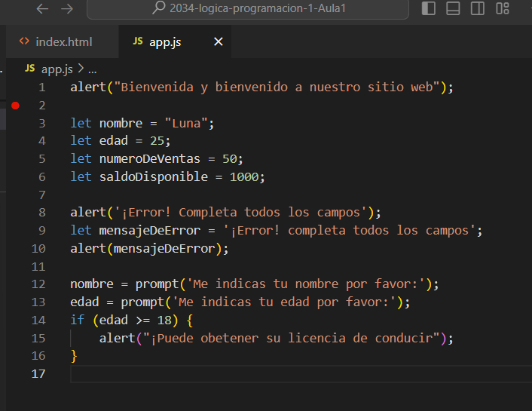Click the number 18 on line 14
This screenshot has width=532, height=411.
click(164, 320)
